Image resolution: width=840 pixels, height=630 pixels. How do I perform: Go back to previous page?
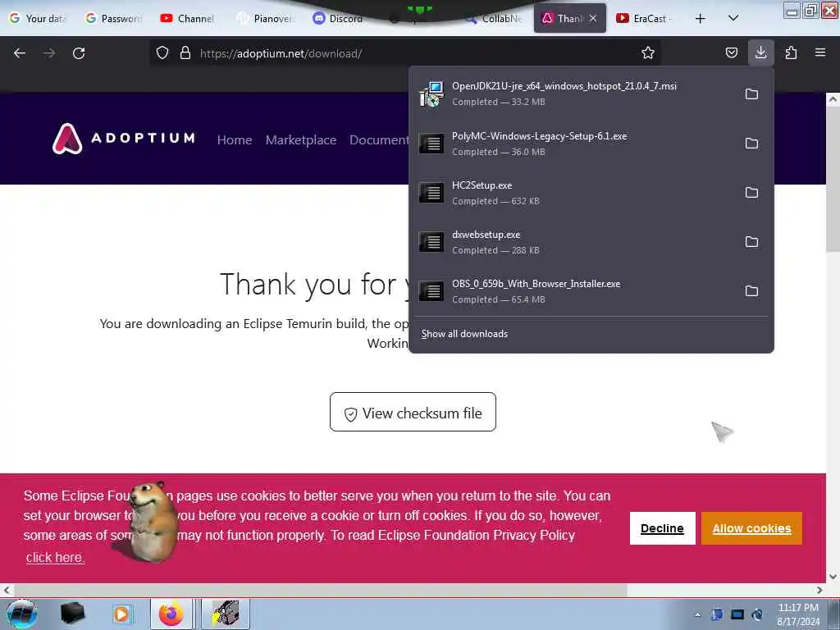tap(20, 53)
